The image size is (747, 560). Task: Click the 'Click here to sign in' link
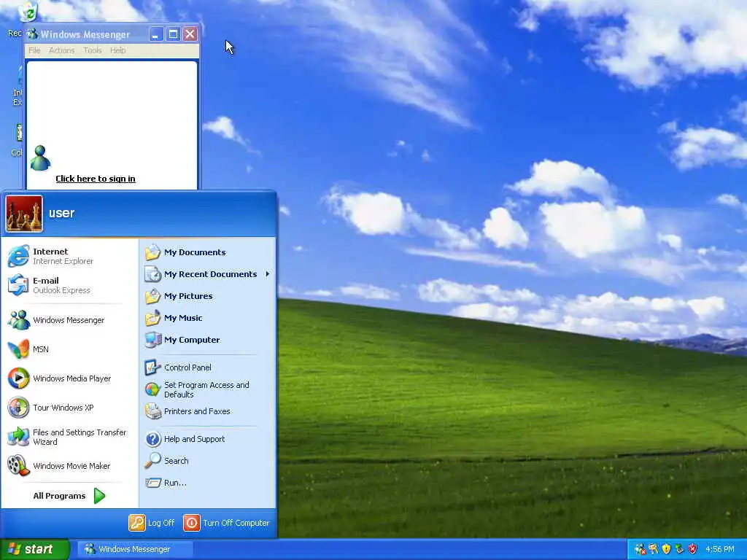click(x=96, y=179)
